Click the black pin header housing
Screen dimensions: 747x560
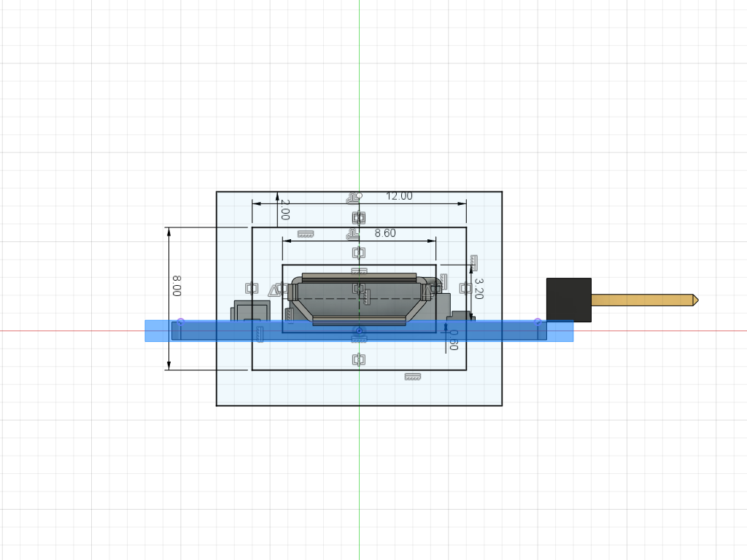point(568,299)
